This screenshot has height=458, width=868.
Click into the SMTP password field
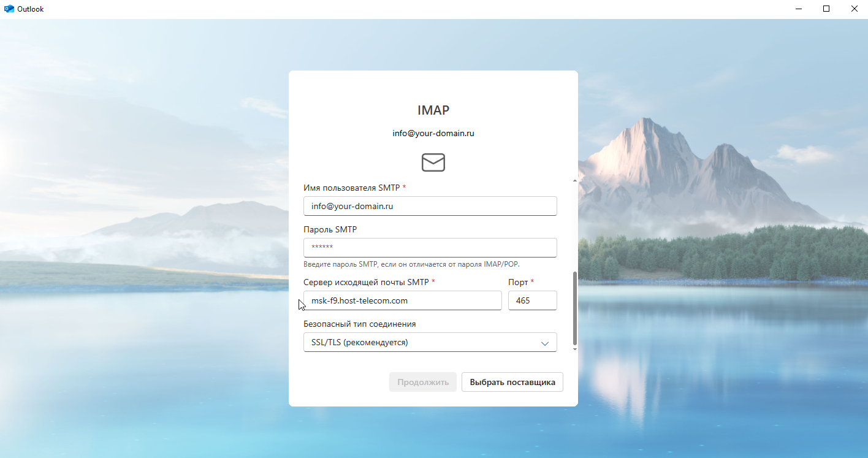point(430,248)
